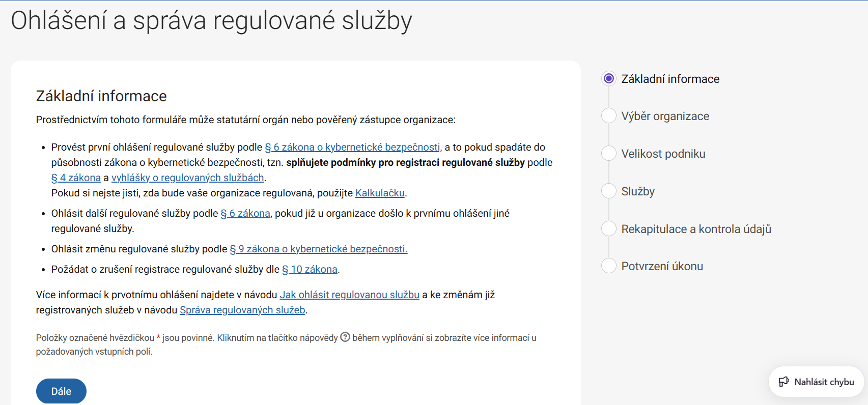Click the megaphone icon in Nahlásit chybu
Viewport: 868px width, 405px height.
click(x=784, y=382)
